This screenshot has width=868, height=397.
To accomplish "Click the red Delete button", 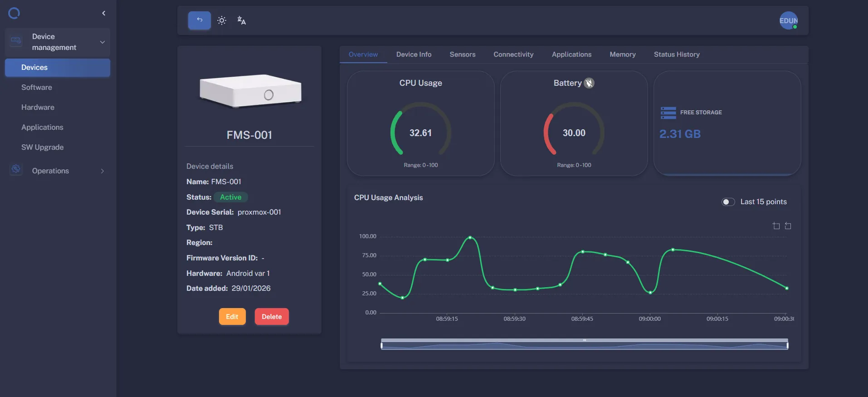I will click(272, 317).
